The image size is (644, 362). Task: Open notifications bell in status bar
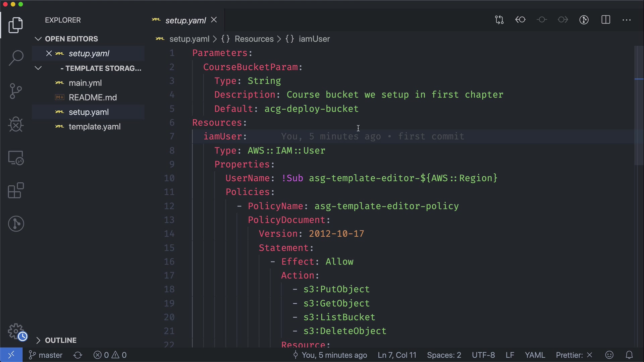(x=629, y=355)
